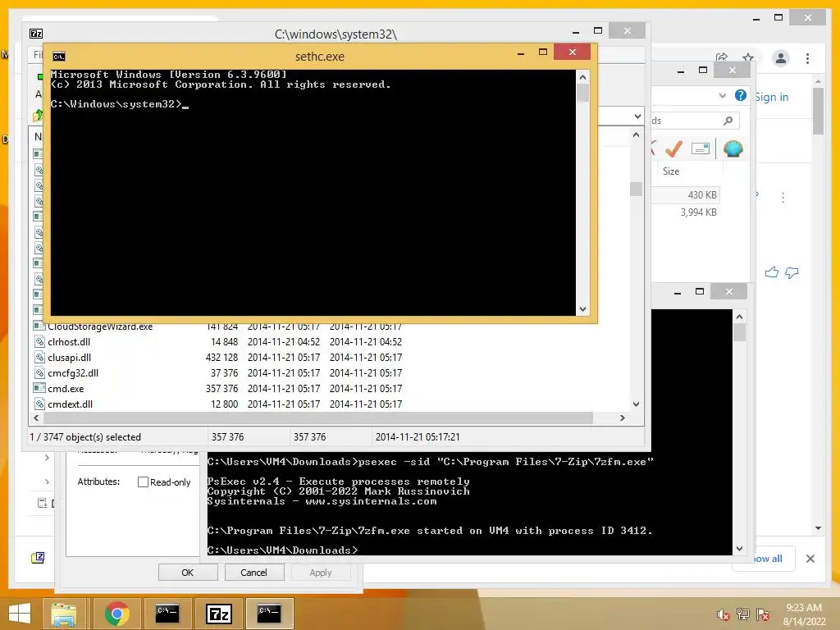This screenshot has height=630, width=840.
Task: Open the 7-Zip address bar dropdown
Action: click(x=637, y=116)
